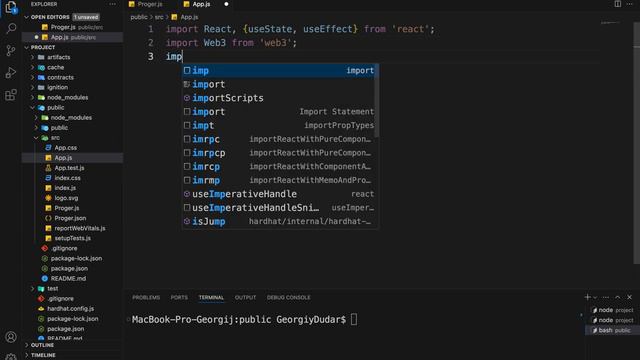Open the Extensions view icon

point(11,95)
